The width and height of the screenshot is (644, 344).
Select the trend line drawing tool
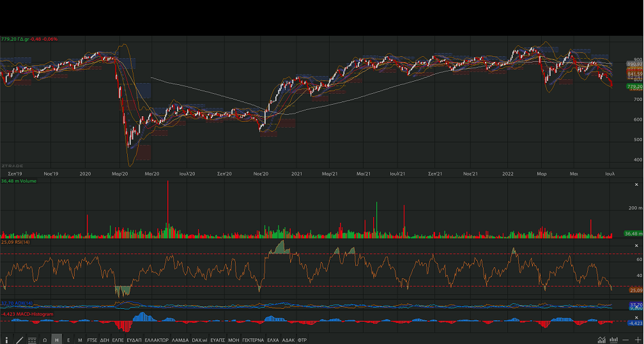point(19,340)
